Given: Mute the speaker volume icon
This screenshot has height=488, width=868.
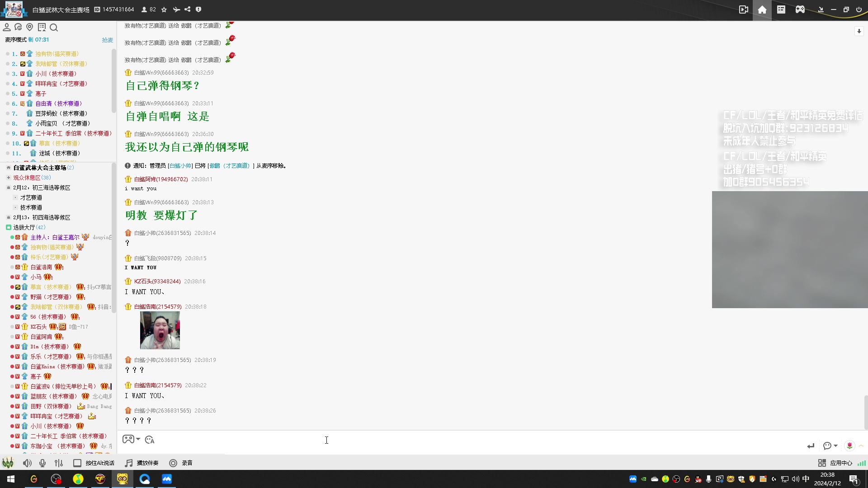Looking at the screenshot, I should coord(27,463).
